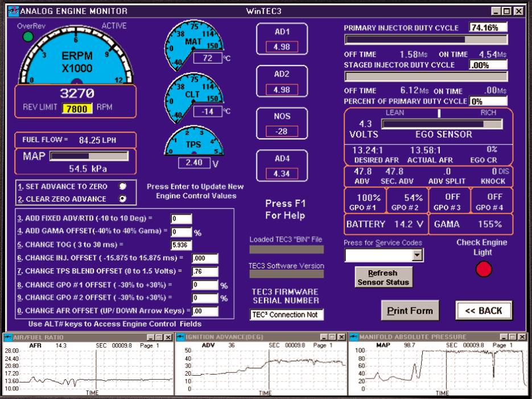Maximize the Air/Fuel Ratio chart window
Screen dimensions: 532x399
pos(159,338)
